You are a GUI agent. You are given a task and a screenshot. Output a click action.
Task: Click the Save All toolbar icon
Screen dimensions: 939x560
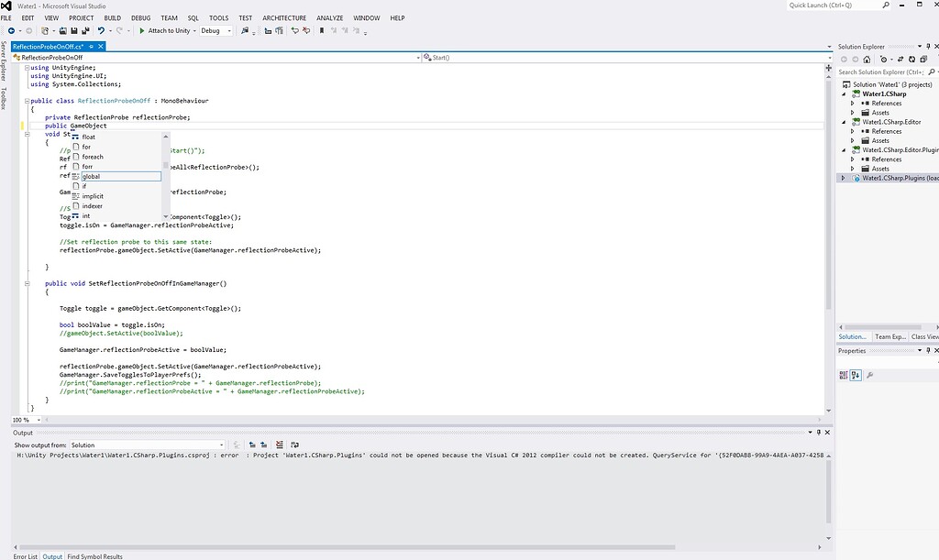pyautogui.click(x=83, y=30)
